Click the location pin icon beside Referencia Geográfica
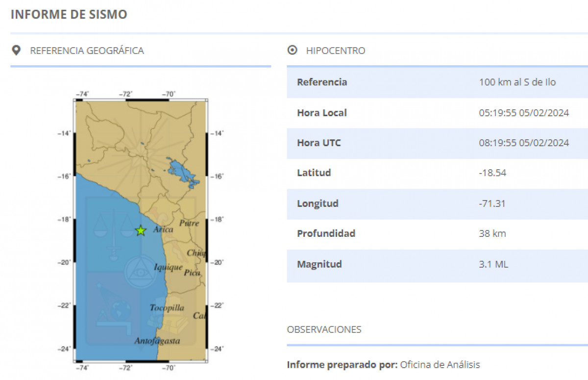 pos(17,51)
